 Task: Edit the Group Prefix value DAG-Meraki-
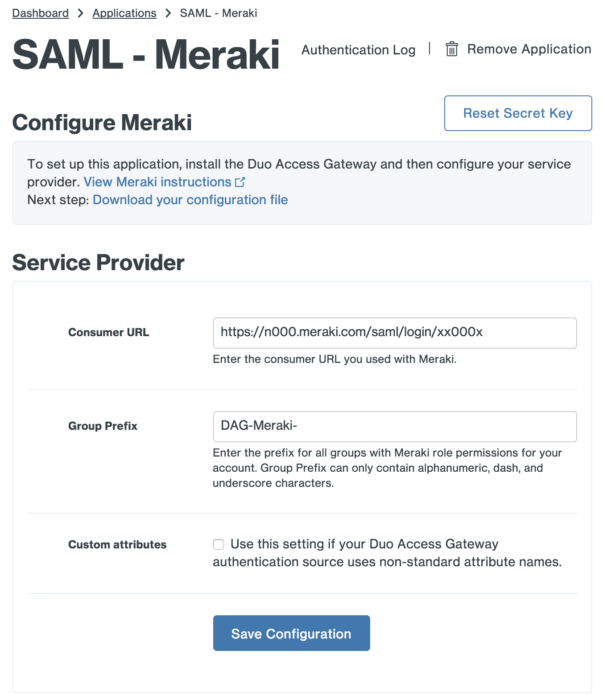coord(395,426)
